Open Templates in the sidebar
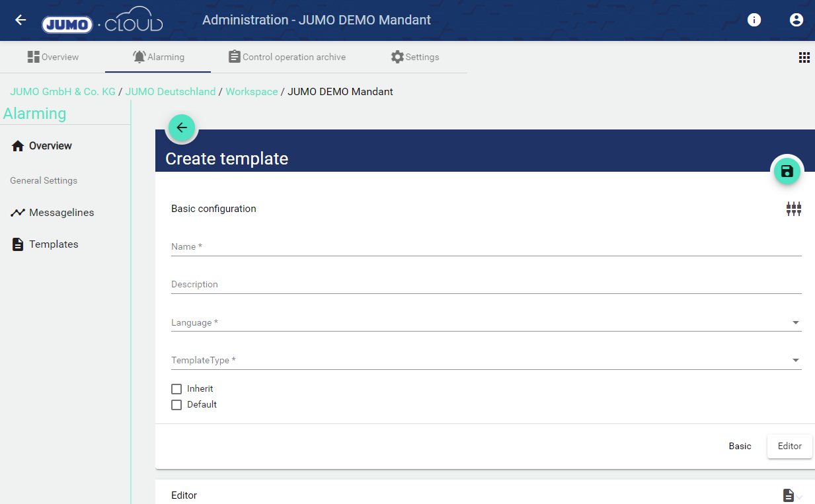815x504 pixels. [x=54, y=244]
